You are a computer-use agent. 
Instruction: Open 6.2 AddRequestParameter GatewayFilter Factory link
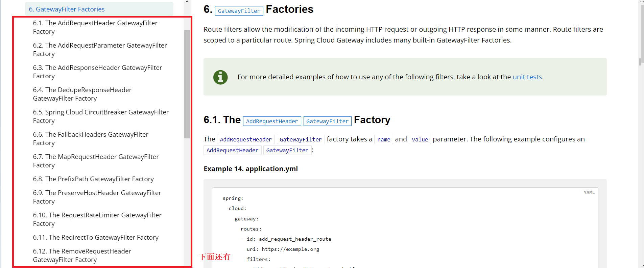click(x=100, y=50)
